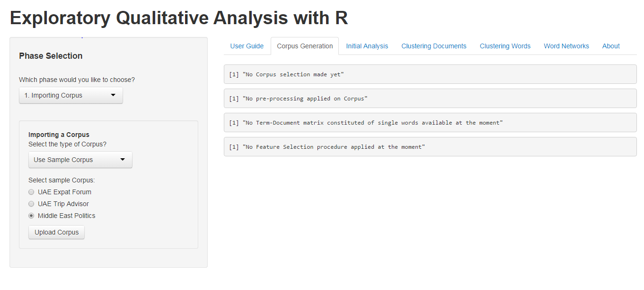The image size is (644, 290).
Task: Switch to the Initial Analysis tab
Action: pos(367,46)
